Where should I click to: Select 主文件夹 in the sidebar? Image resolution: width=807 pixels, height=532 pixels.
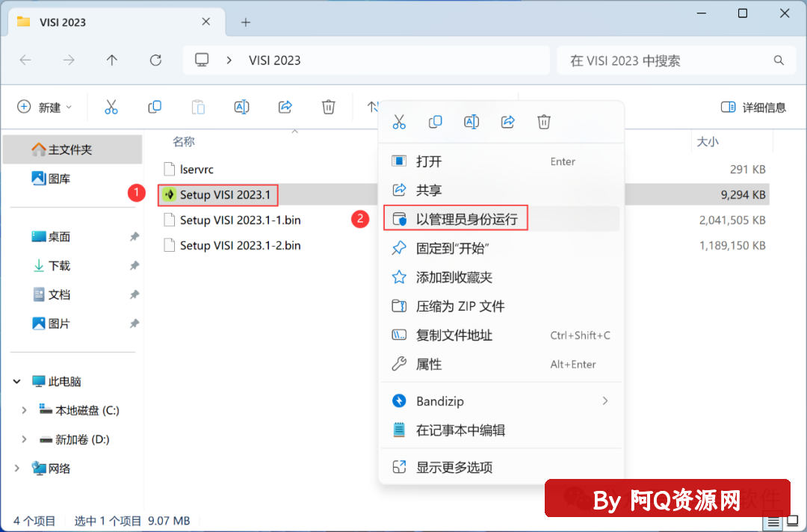click(x=72, y=149)
